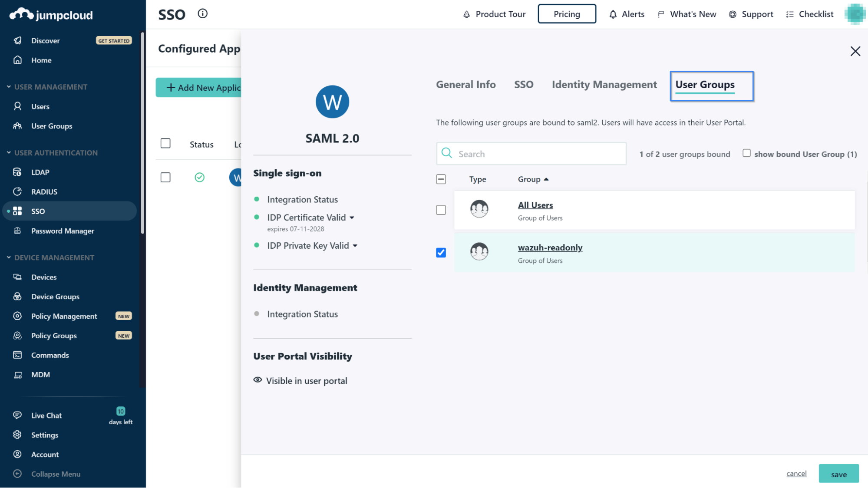This screenshot has height=488, width=868.
Task: Collapse the USER MANAGEMENT section
Action: (x=9, y=87)
